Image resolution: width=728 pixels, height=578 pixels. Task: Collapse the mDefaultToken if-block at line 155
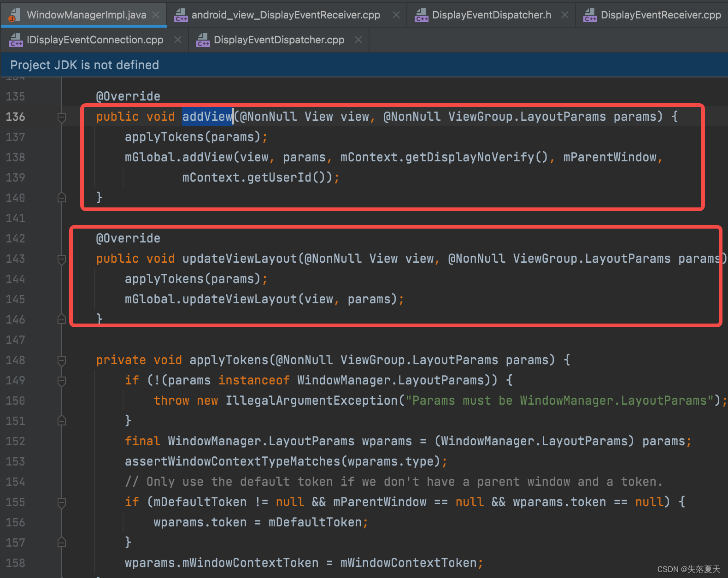[x=62, y=502]
